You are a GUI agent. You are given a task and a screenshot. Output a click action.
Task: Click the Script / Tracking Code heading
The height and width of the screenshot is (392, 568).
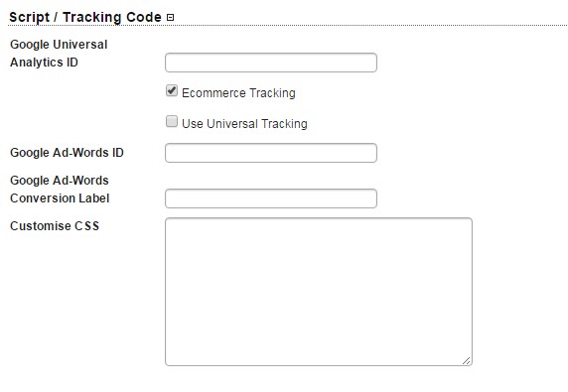pos(85,18)
